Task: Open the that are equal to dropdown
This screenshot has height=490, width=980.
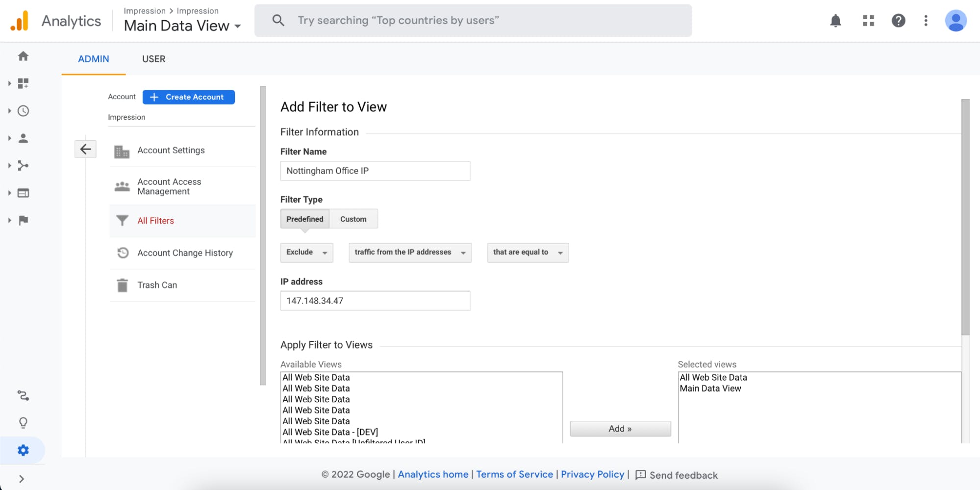Action: pyautogui.click(x=528, y=253)
